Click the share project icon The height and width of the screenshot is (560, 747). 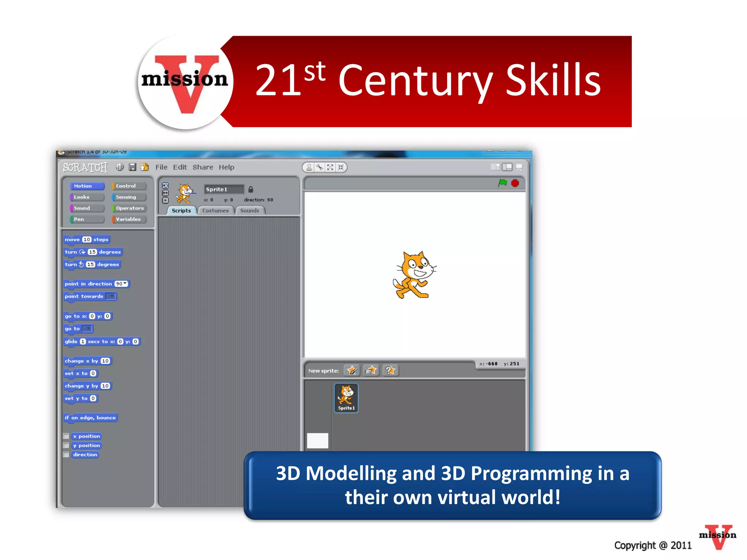point(145,167)
